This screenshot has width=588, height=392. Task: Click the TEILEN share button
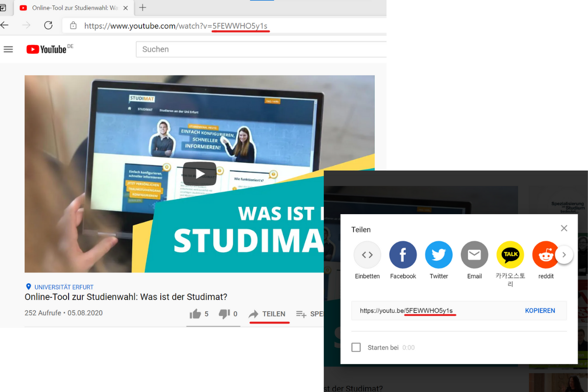(267, 314)
